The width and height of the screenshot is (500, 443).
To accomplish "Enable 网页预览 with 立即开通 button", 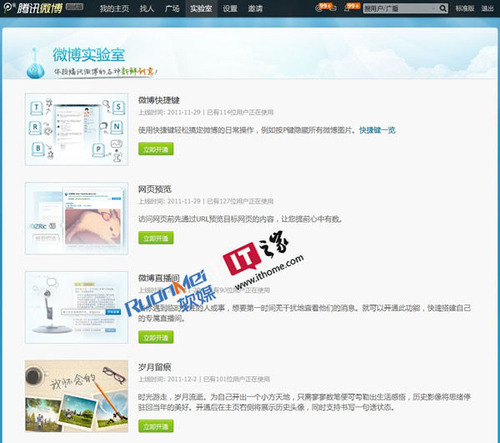I will pyautogui.click(x=156, y=238).
